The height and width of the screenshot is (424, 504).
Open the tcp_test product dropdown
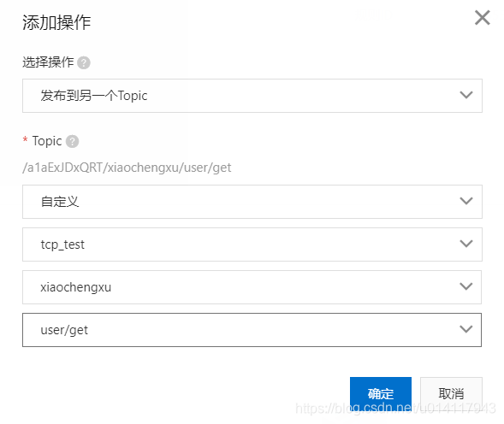click(x=252, y=244)
